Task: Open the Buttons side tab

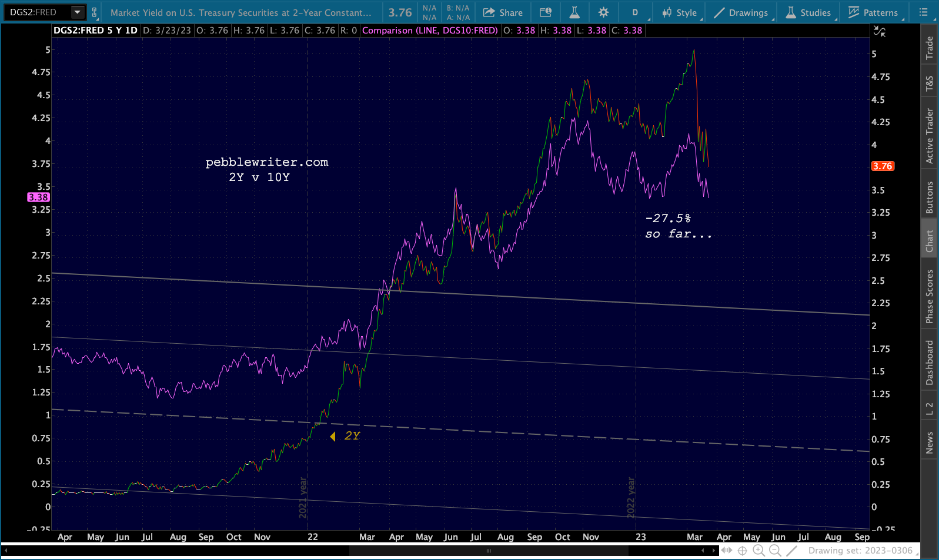Action: (930, 197)
